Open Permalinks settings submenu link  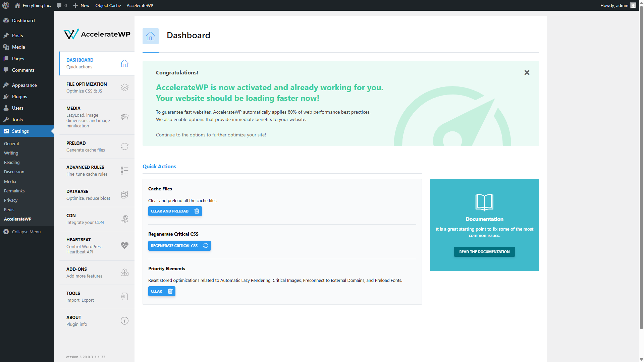point(14,191)
